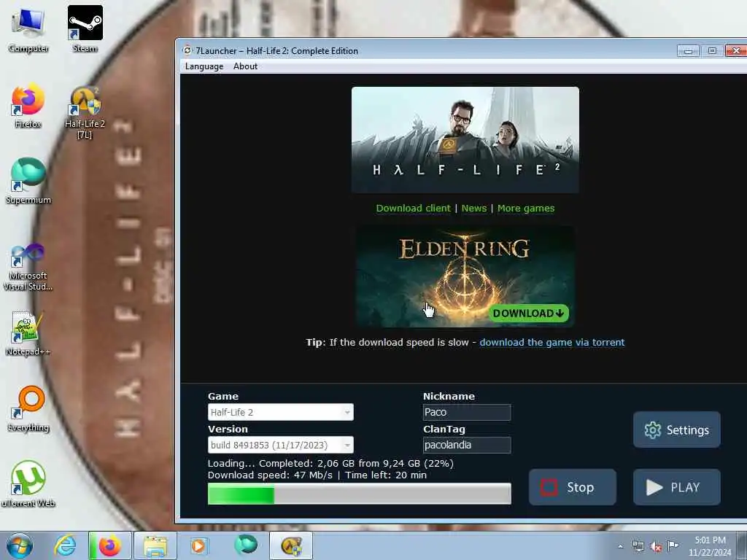Open Internet Explorer from the taskbar
Viewport: 747px width, 560px height.
pos(65,545)
